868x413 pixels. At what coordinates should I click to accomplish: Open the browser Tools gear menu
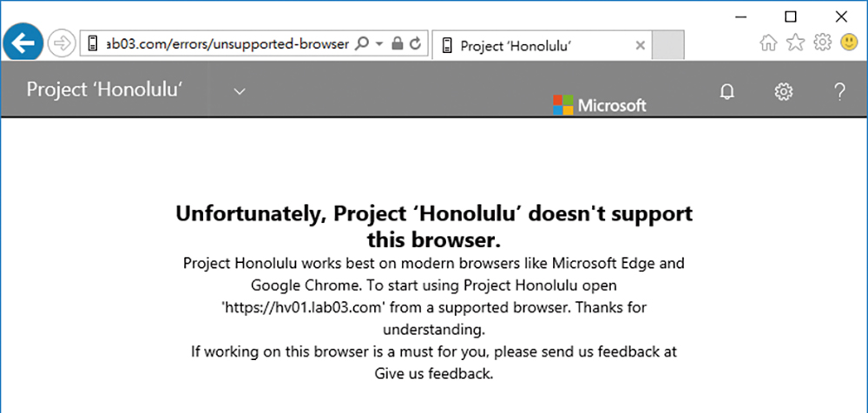(823, 43)
